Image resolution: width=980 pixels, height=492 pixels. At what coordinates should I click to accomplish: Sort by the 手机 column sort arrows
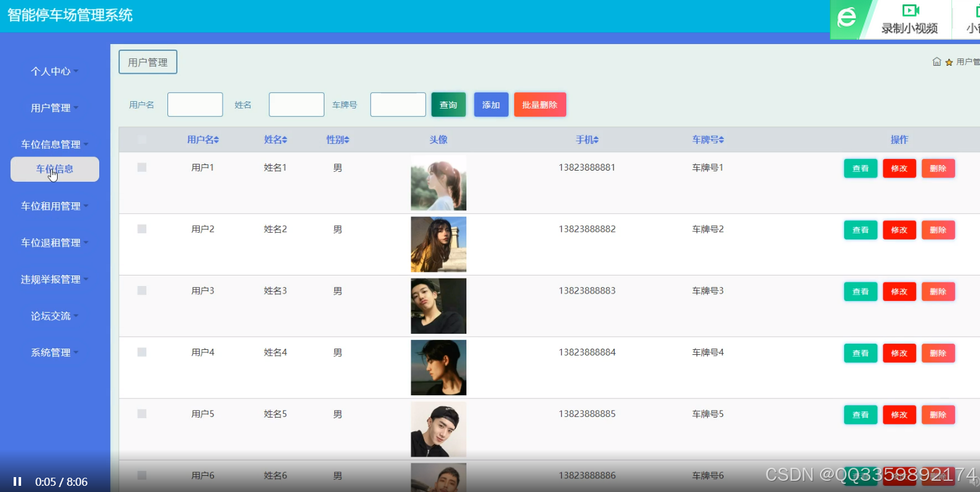(596, 140)
